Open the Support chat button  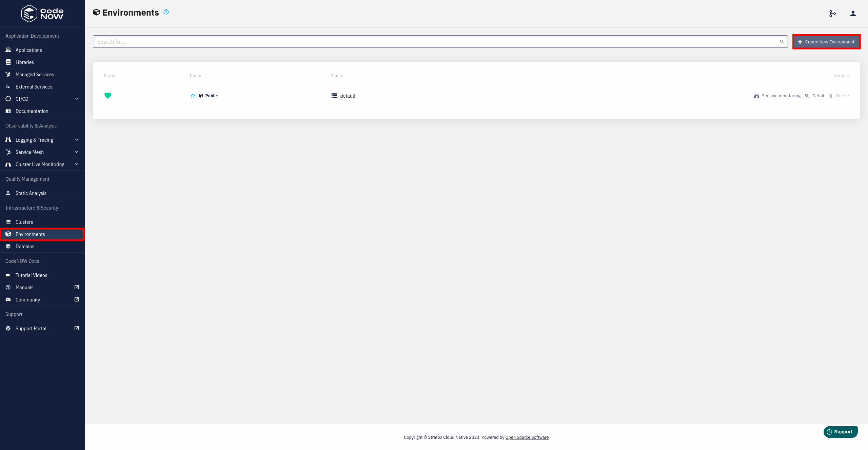pos(841,432)
